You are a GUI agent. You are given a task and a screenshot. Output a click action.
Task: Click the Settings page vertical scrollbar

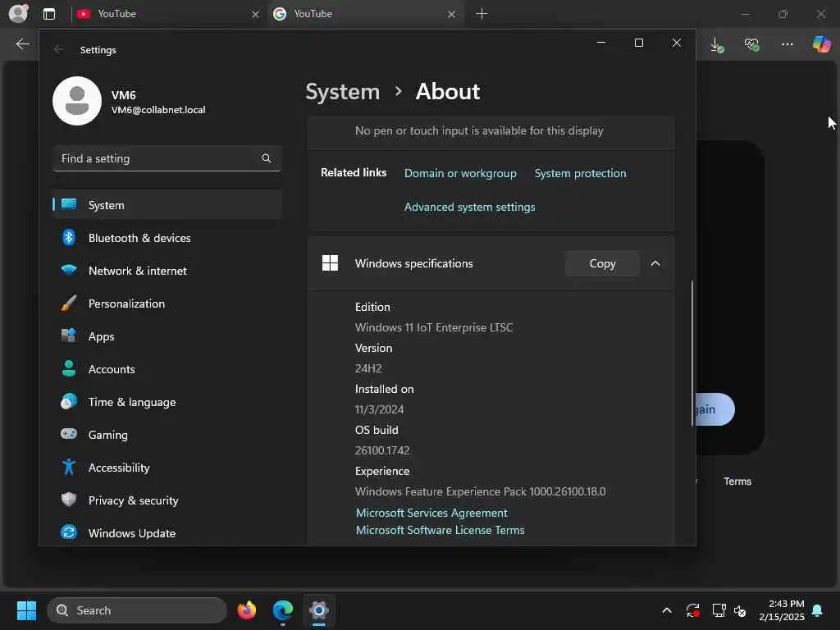tap(692, 353)
